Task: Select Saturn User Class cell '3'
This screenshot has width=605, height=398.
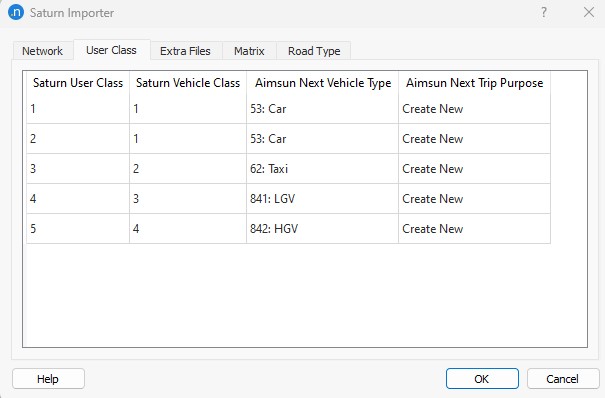Action: click(78, 169)
